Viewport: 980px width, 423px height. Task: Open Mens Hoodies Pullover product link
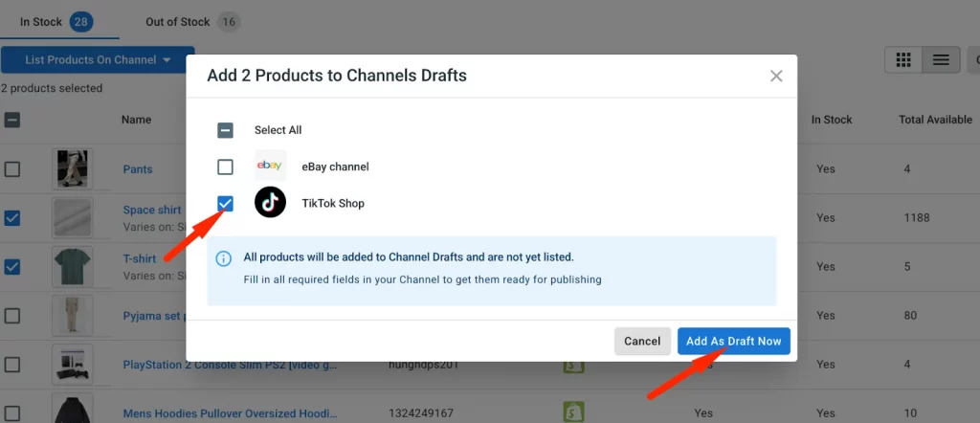231,413
